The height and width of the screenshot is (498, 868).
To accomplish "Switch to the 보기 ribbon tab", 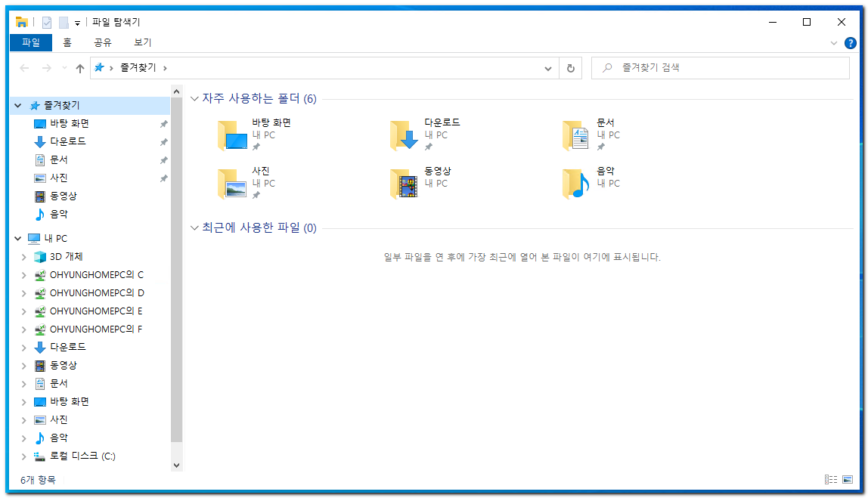I will (x=143, y=43).
